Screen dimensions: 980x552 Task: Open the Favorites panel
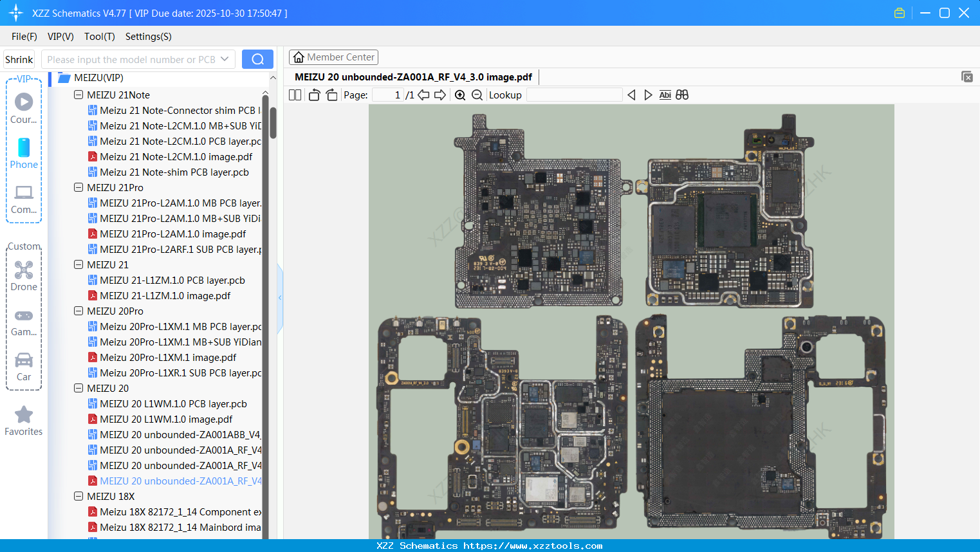23,419
